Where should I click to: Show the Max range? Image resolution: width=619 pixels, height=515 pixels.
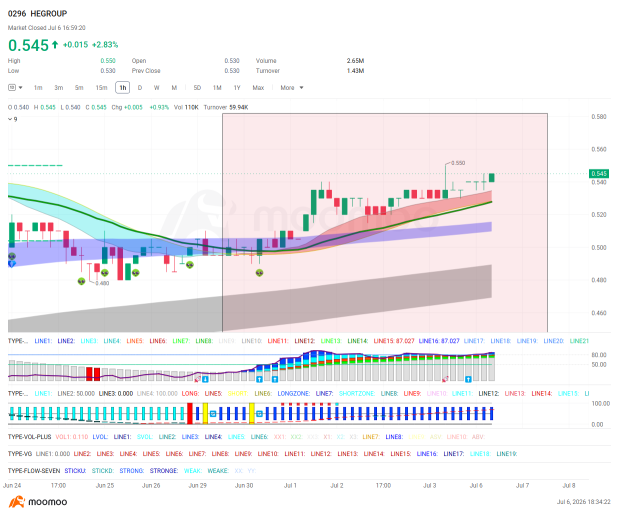(x=258, y=88)
